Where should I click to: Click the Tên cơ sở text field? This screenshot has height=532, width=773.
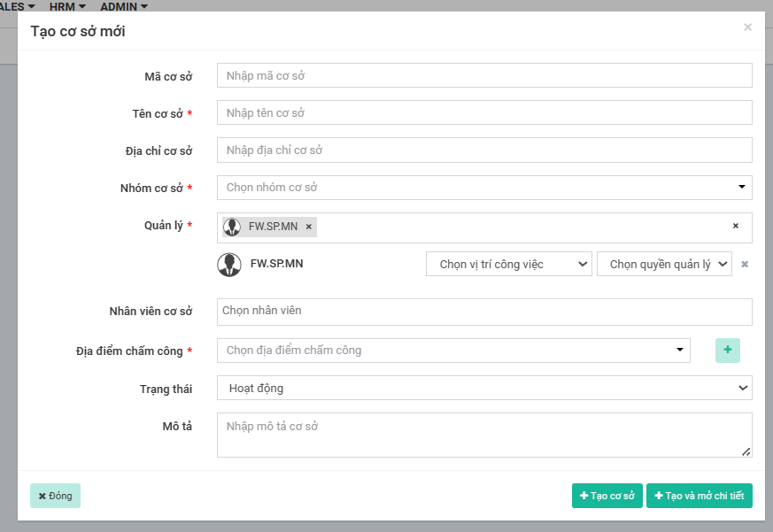point(483,113)
